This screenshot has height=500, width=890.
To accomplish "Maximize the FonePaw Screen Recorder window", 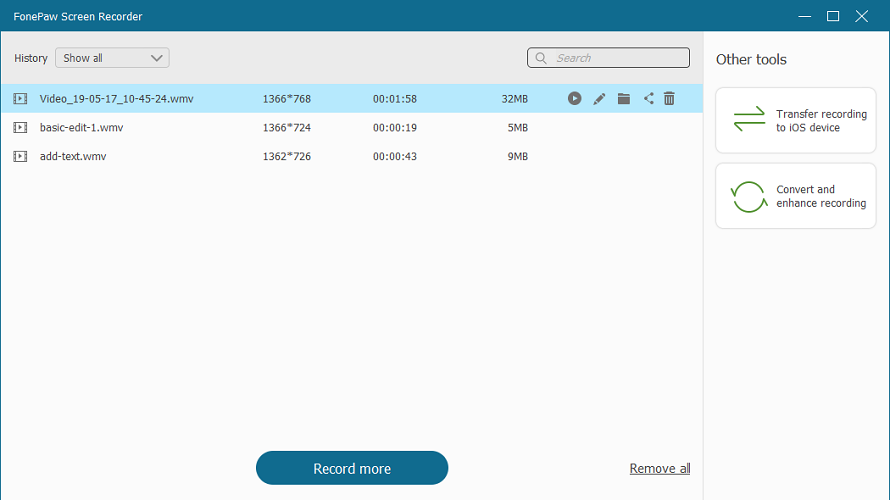I will [x=833, y=16].
